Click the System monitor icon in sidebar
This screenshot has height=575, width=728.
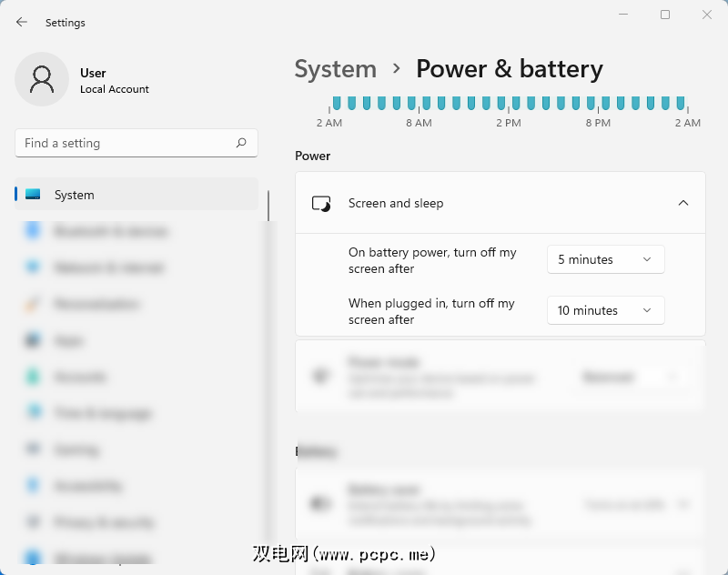[x=33, y=194]
